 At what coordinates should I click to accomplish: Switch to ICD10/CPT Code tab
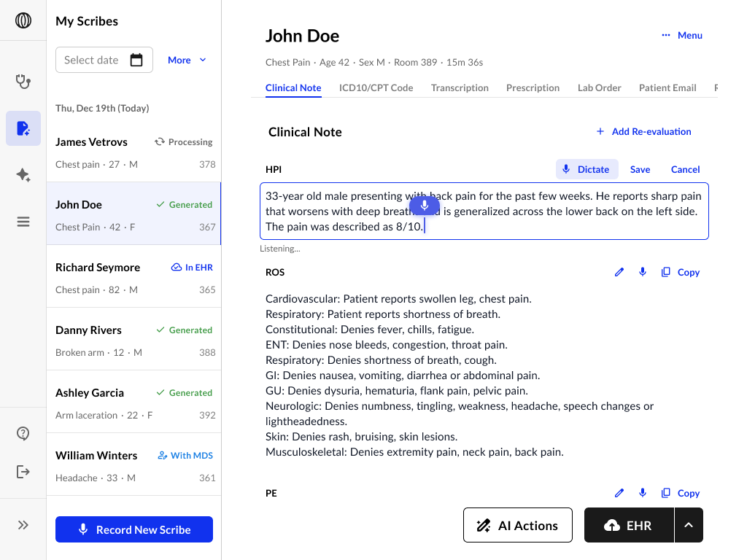coord(376,87)
